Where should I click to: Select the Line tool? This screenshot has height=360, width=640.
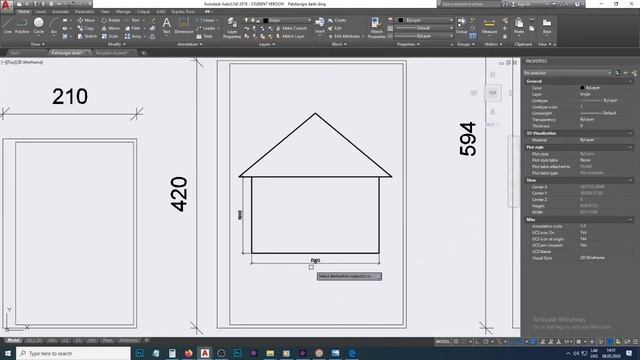[8, 26]
